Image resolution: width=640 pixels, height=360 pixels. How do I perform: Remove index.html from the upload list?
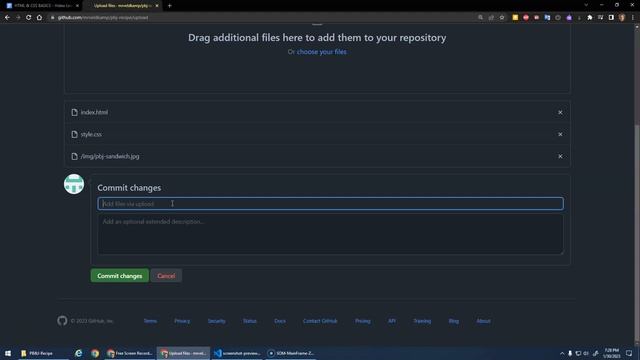(x=560, y=112)
